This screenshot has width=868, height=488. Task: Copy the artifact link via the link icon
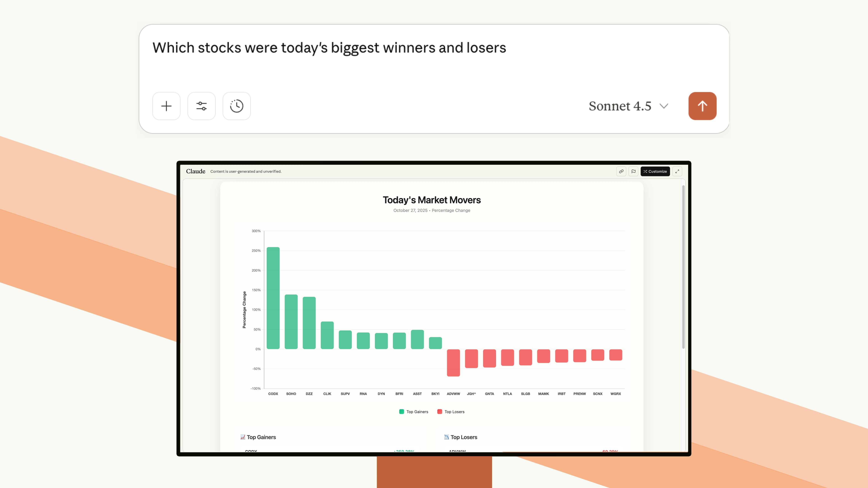tap(621, 171)
